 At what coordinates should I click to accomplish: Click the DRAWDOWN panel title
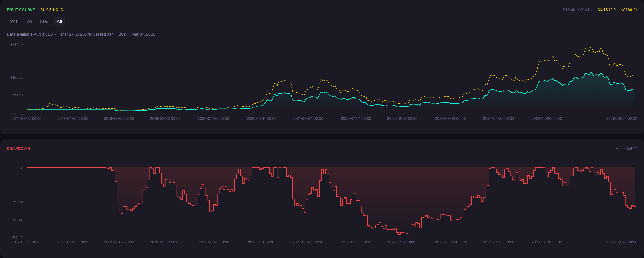pyautogui.click(x=18, y=149)
